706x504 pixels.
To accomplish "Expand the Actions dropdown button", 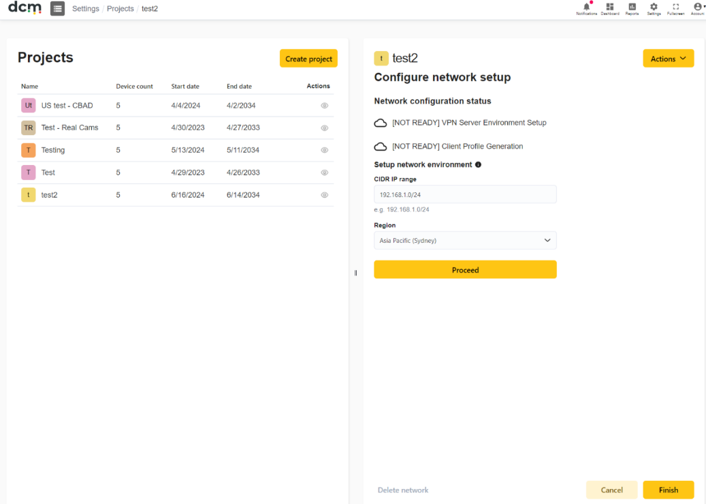I will (x=668, y=59).
